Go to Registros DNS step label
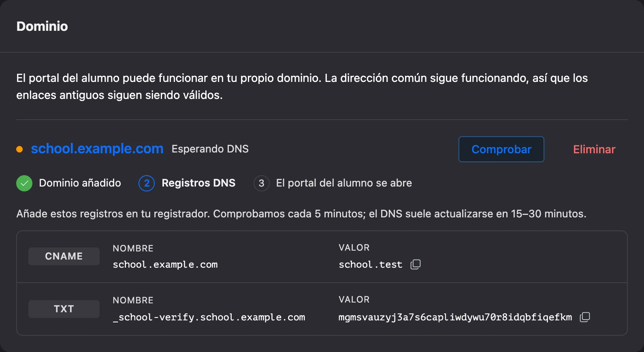The height and width of the screenshot is (352, 644). [198, 183]
